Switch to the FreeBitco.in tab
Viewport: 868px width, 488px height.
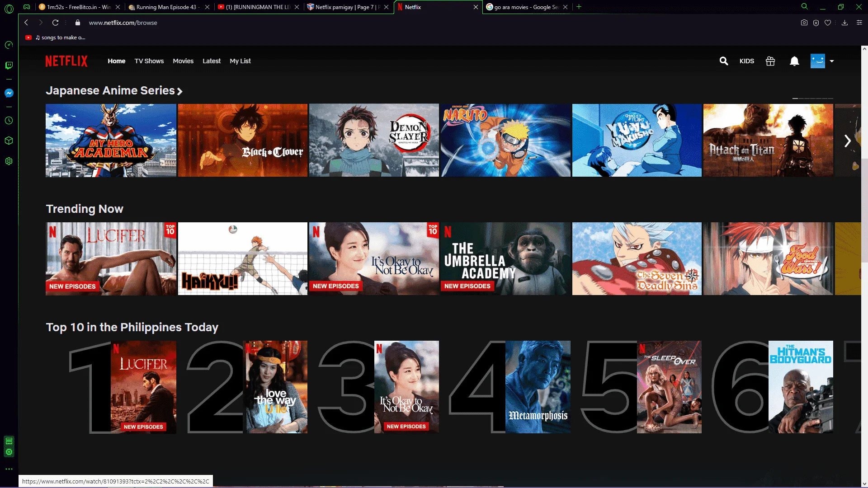[79, 7]
